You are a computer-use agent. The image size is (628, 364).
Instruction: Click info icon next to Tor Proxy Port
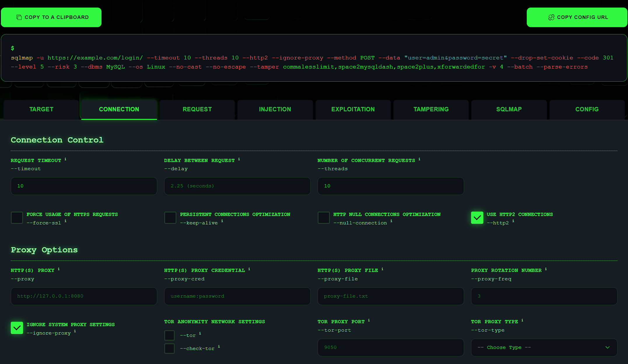tap(369, 320)
